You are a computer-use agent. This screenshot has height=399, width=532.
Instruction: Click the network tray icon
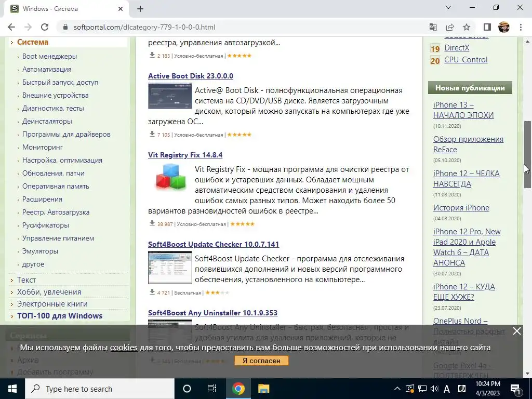[x=422, y=389]
